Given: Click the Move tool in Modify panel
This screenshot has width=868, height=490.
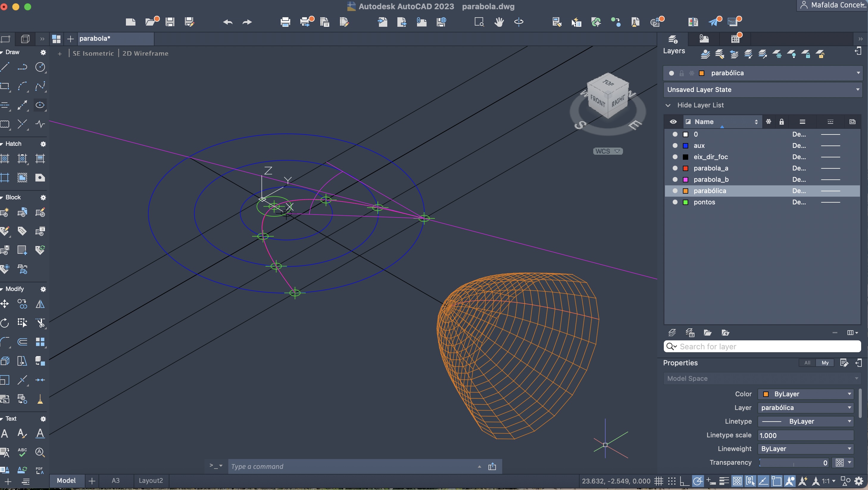Looking at the screenshot, I should coord(5,304).
